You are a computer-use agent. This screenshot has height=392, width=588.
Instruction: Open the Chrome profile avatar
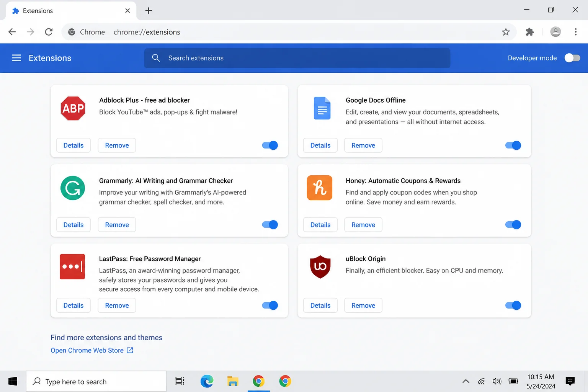point(555,32)
